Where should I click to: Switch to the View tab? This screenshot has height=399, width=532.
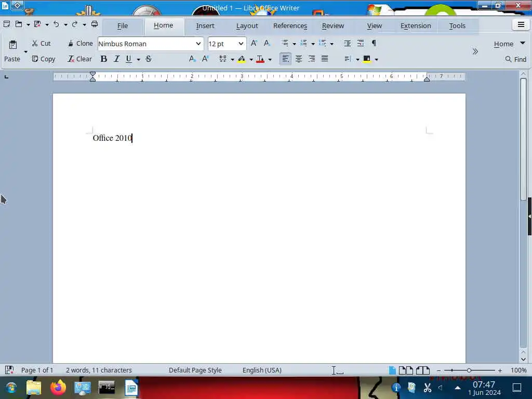[374, 26]
